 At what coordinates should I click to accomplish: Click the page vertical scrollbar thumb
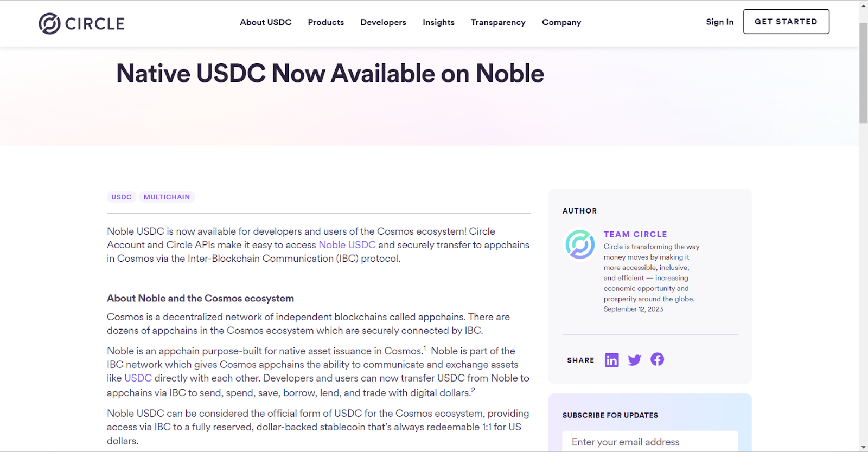coord(863,73)
